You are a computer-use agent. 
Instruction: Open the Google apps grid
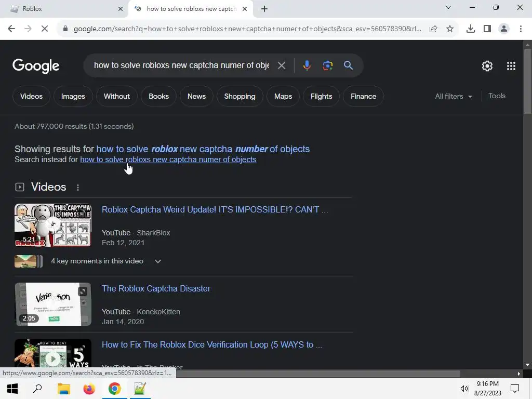tap(511, 66)
